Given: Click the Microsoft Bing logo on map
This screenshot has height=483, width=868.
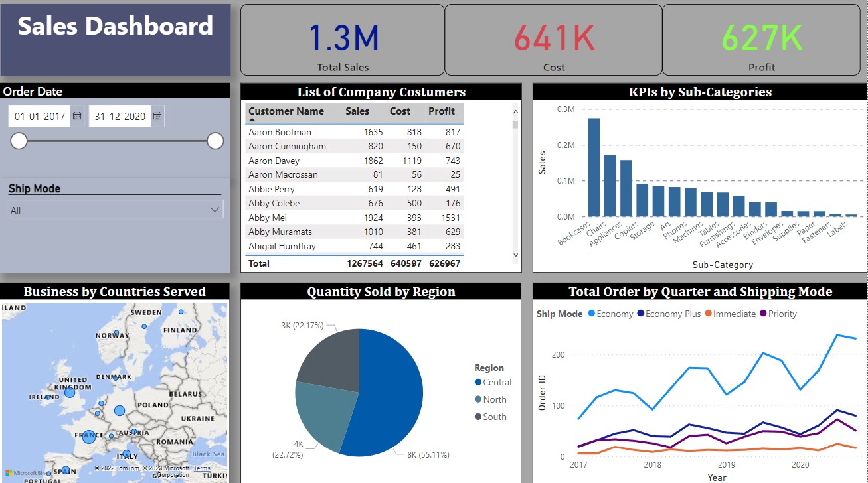Looking at the screenshot, I should coord(28,472).
